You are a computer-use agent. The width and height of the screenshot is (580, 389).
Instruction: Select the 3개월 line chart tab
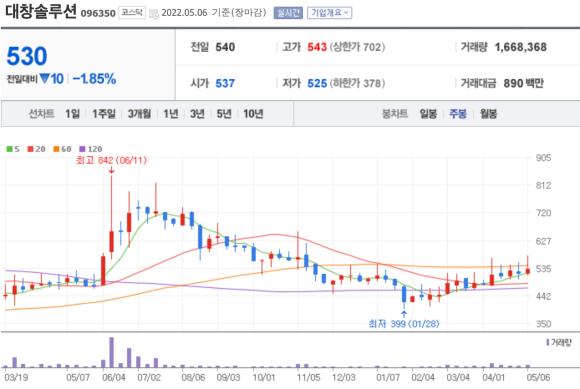139,114
